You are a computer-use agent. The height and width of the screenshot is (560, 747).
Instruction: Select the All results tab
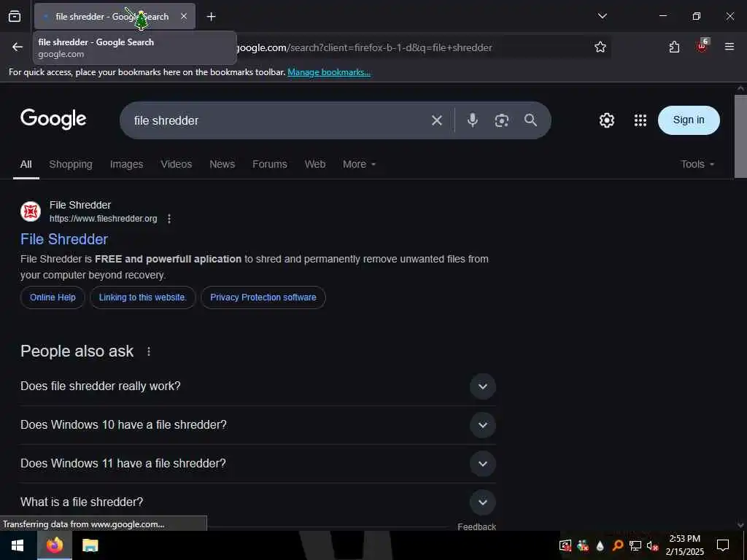26,164
